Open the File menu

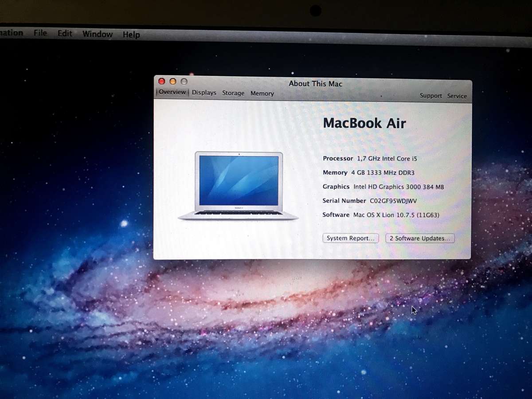point(40,34)
